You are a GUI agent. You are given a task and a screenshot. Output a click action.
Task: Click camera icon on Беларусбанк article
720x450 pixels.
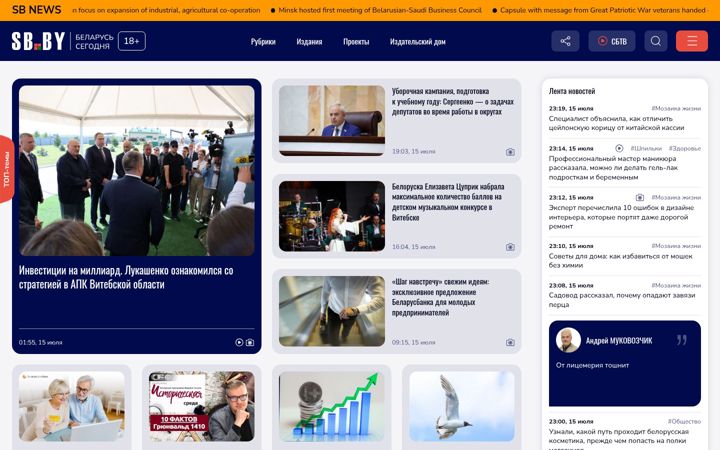pos(510,343)
